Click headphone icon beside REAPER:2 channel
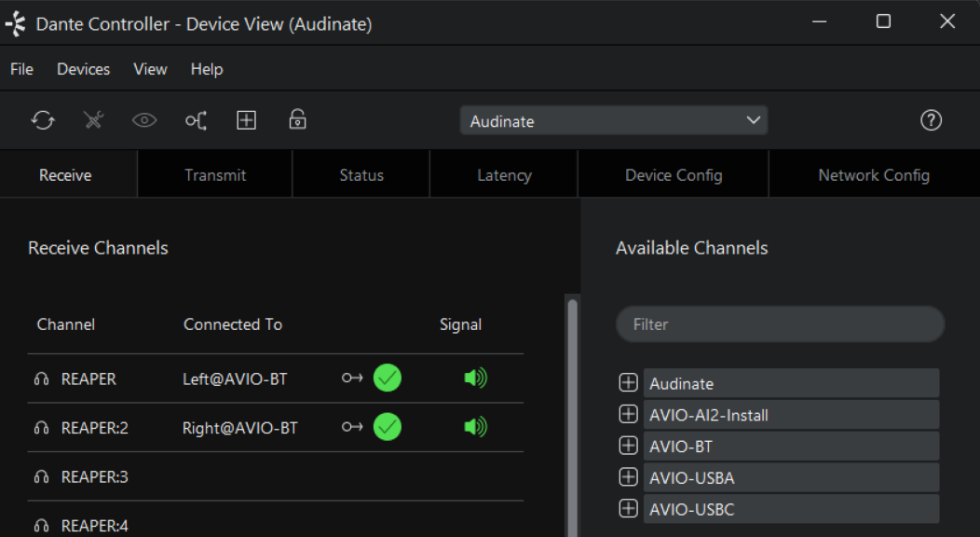 pyautogui.click(x=41, y=428)
